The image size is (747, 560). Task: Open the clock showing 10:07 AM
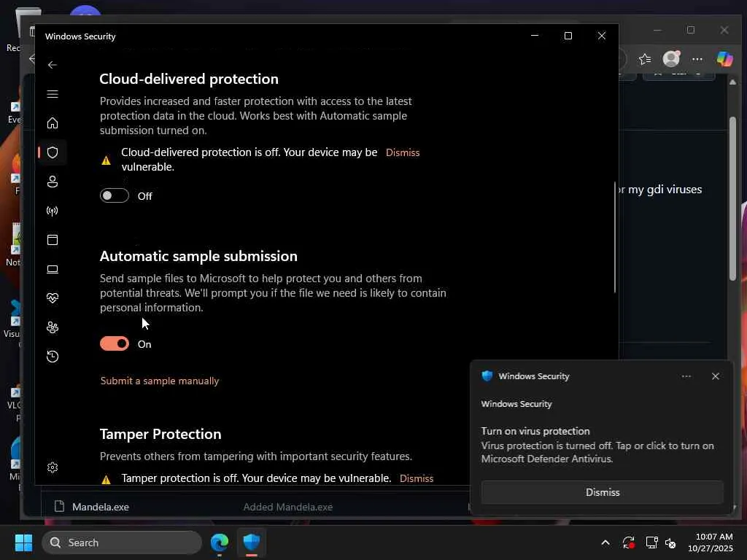point(711,542)
